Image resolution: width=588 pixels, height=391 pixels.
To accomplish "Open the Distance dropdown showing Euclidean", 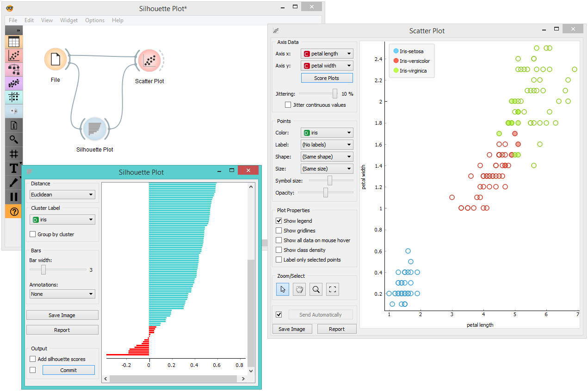I will click(62, 195).
